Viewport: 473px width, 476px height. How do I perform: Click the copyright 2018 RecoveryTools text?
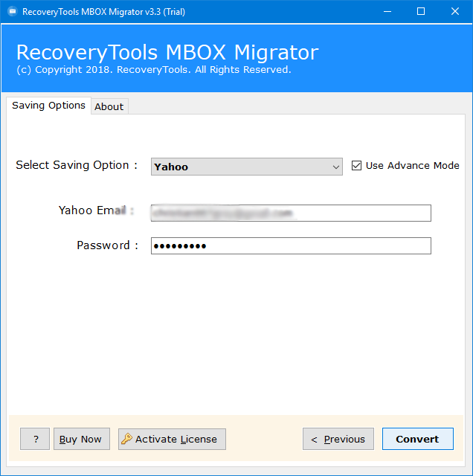pos(154,70)
